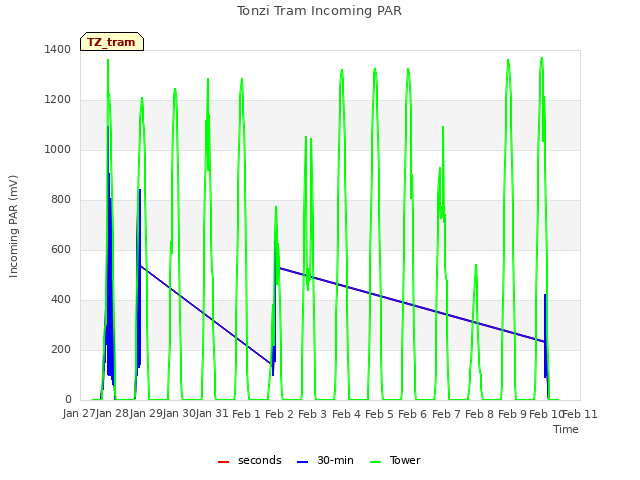Click the Jan 29 x-axis label
This screenshot has width=640, height=480.
coord(146,413)
